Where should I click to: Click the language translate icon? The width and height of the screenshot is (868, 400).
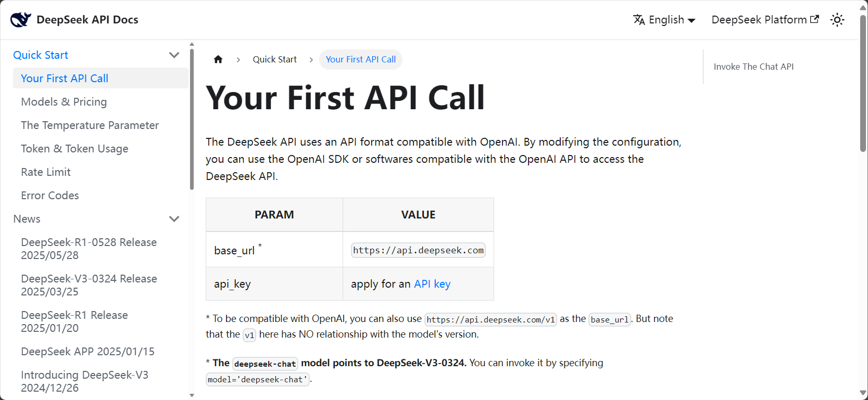[639, 20]
